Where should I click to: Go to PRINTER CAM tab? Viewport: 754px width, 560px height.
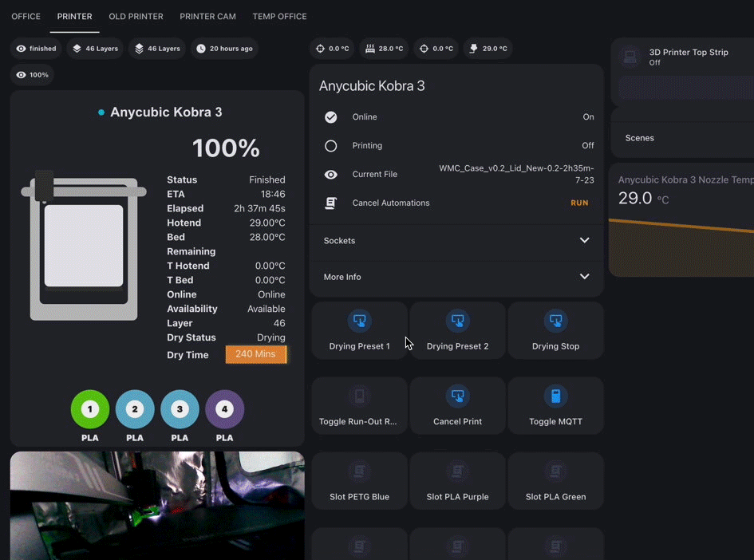click(207, 16)
